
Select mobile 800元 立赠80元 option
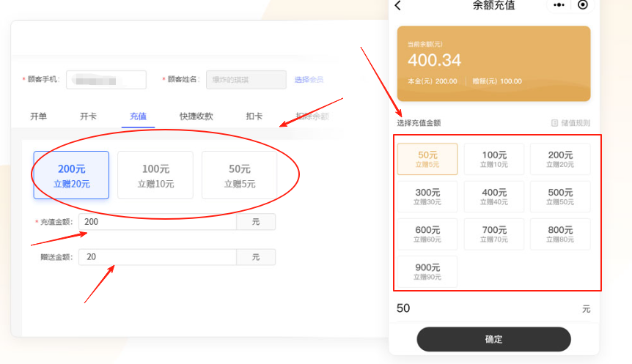click(560, 234)
